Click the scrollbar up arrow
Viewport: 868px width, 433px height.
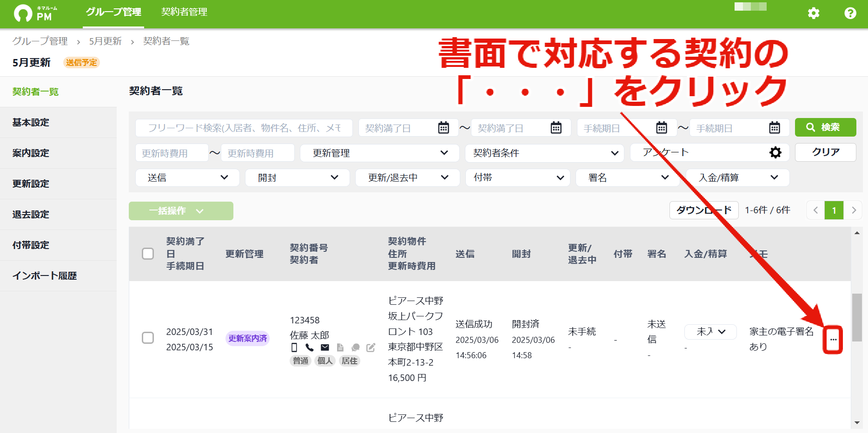click(x=857, y=233)
